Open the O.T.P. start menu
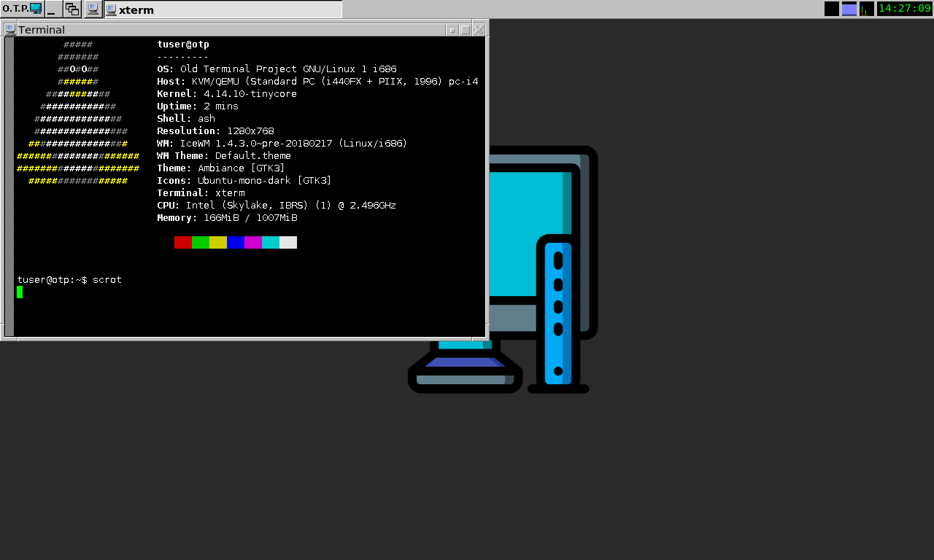 pos(22,9)
